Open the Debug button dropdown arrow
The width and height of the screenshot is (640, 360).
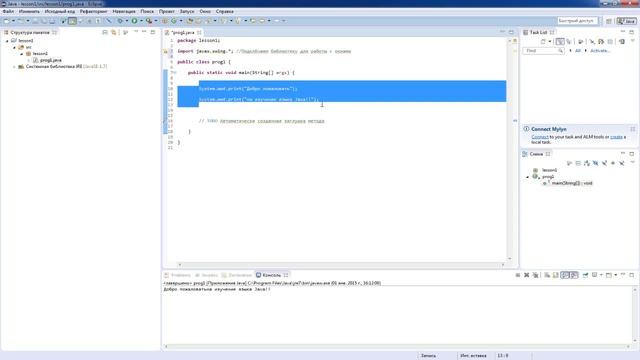(127, 21)
